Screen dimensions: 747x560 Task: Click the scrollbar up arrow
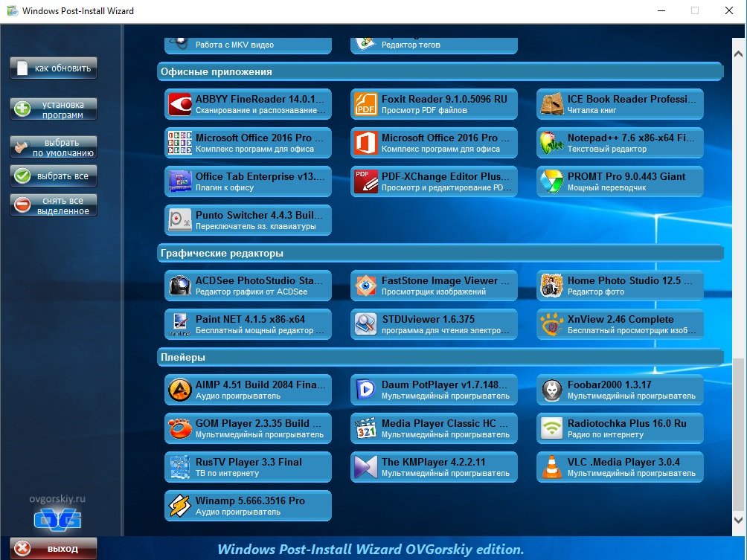(738, 54)
